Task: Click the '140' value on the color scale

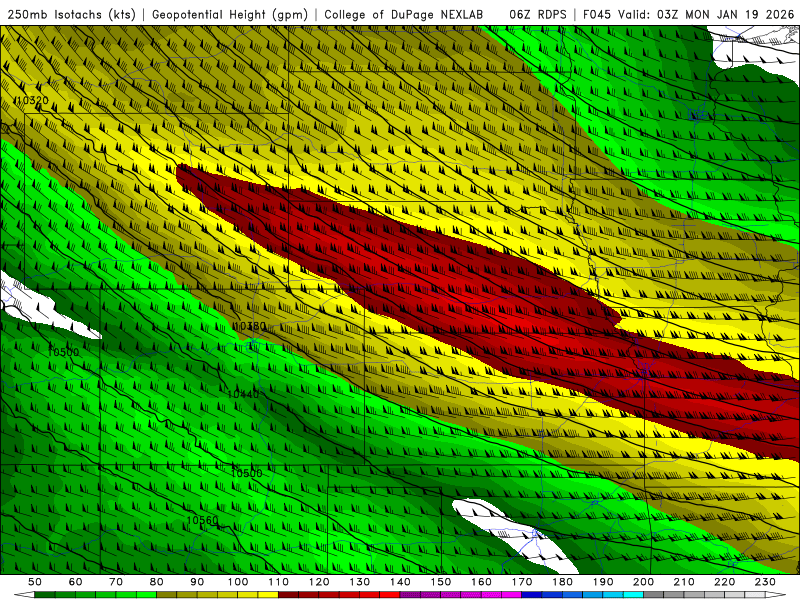Action: (400, 582)
